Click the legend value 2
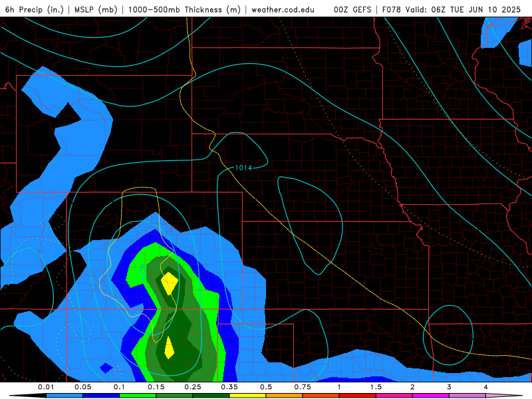Screen dimensions: 532x399 click(x=412, y=387)
